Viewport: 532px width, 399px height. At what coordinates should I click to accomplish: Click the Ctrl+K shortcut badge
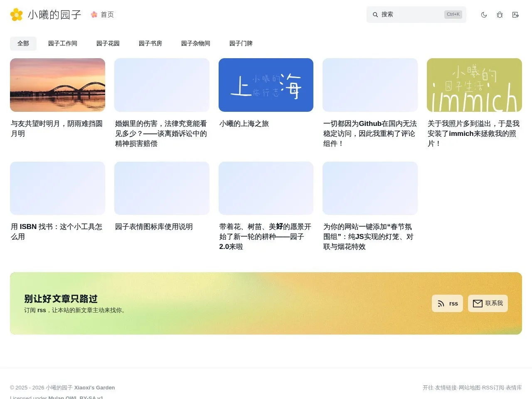pyautogui.click(x=453, y=15)
